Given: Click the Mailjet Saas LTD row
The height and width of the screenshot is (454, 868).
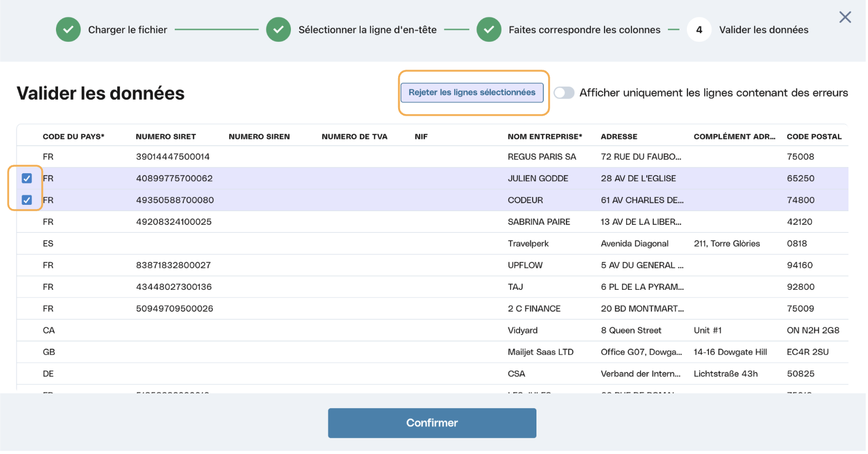Looking at the screenshot, I should pyautogui.click(x=433, y=352).
